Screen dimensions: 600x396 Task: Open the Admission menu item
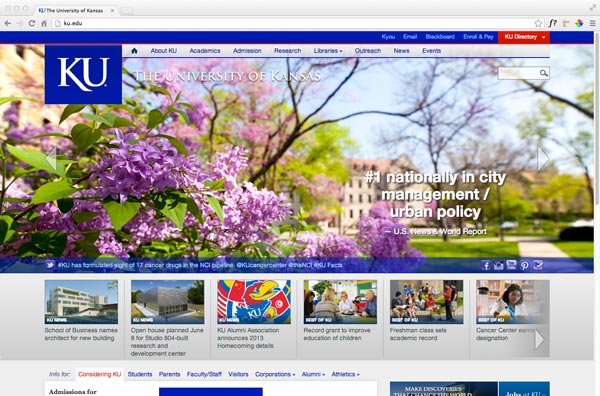point(247,51)
